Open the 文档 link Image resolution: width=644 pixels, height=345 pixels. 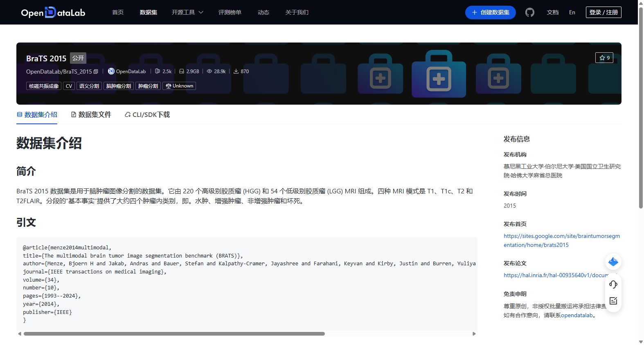[x=553, y=12]
